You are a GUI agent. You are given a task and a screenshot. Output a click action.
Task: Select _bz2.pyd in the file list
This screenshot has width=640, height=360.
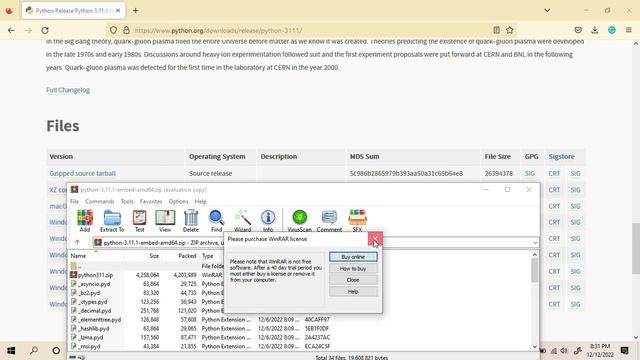(x=89, y=293)
